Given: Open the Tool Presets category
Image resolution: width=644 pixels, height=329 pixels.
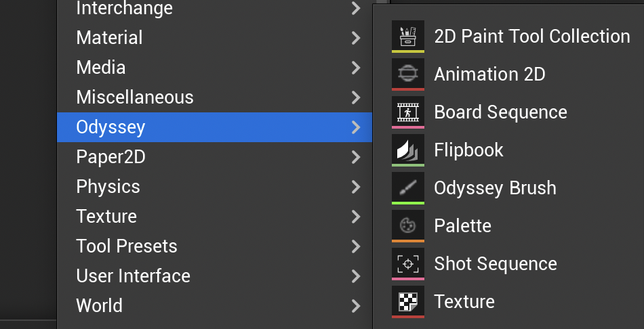Looking at the screenshot, I should (x=214, y=246).
